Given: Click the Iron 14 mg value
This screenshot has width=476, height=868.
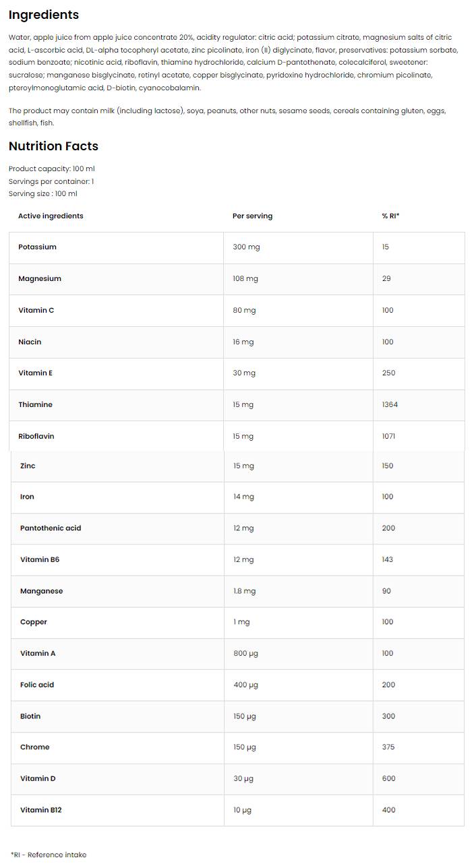Looking at the screenshot, I should tap(243, 497).
